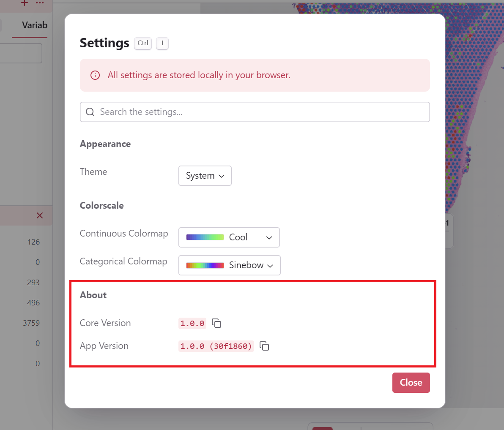504x430 pixels.
Task: Copy the Core Version value using its copy icon
Action: point(216,323)
